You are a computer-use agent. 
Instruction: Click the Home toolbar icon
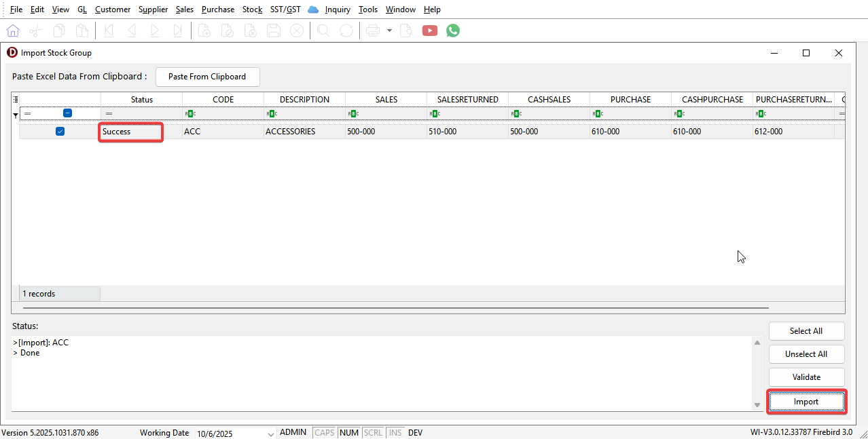(x=13, y=31)
